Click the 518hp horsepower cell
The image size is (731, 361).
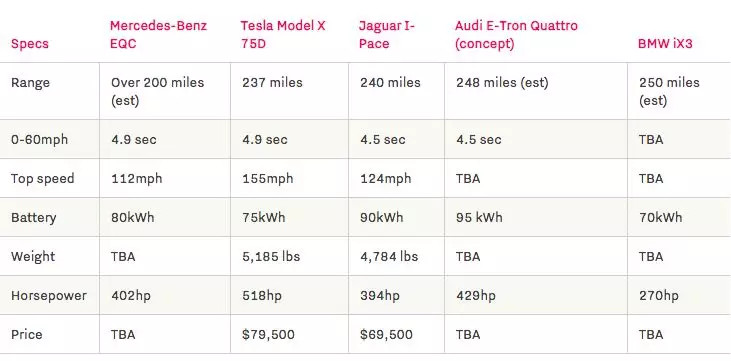262,296
